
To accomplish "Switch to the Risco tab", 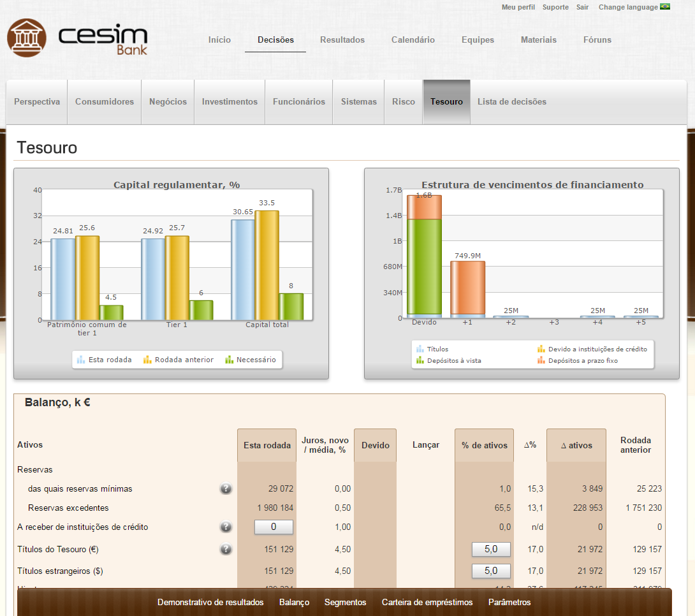I will [x=404, y=102].
